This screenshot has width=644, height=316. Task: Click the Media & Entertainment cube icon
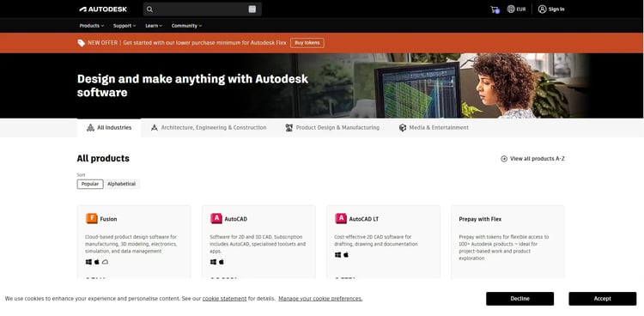point(403,127)
